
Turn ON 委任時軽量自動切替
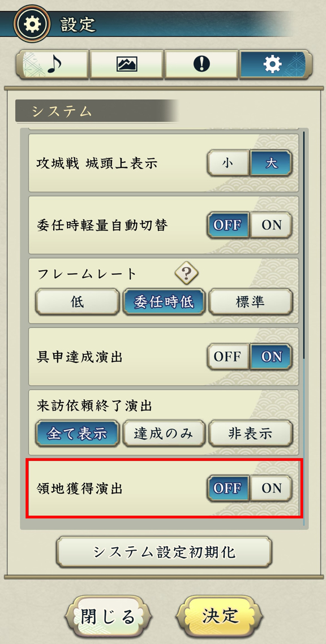pyautogui.click(x=271, y=226)
